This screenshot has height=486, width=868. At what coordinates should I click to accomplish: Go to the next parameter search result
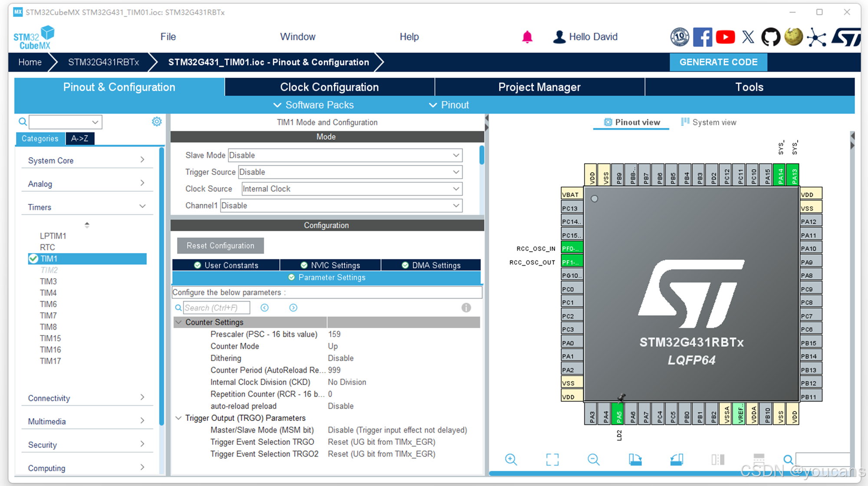[293, 308]
